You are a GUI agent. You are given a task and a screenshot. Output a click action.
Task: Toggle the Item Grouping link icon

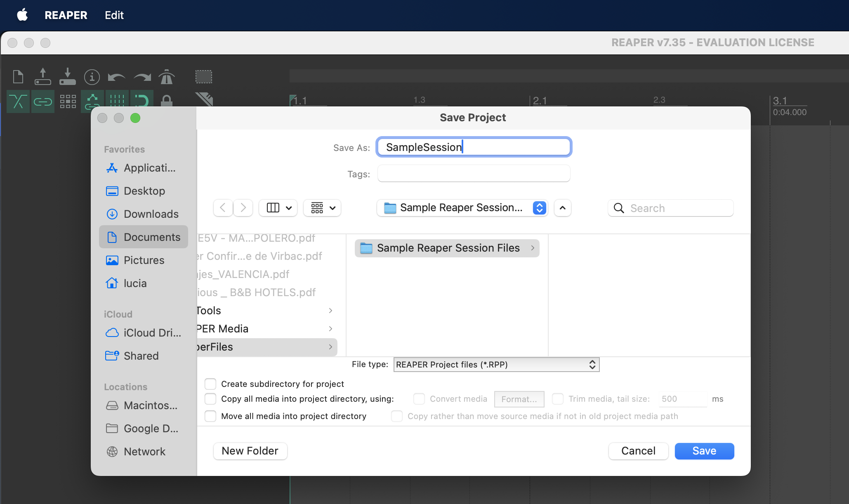(x=42, y=101)
